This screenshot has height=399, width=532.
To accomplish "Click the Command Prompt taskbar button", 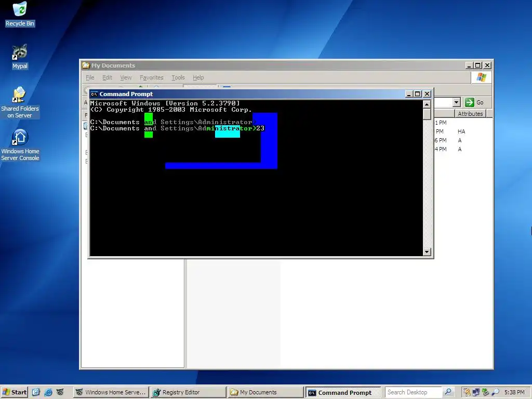I will coord(343,393).
